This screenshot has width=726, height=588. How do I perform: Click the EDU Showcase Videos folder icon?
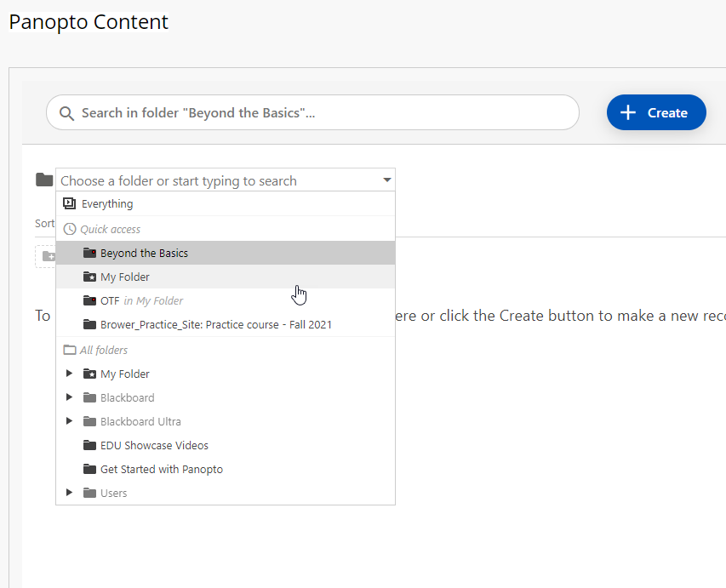pos(89,445)
